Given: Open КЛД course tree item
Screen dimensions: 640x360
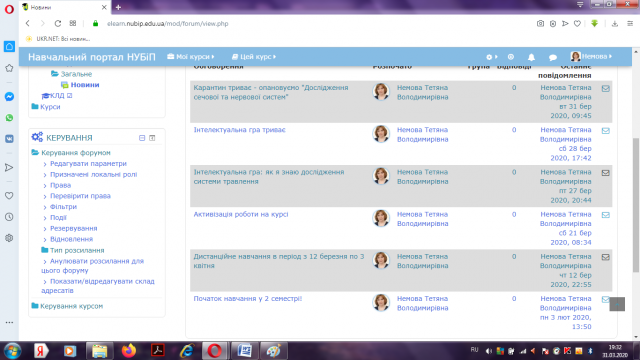Looking at the screenshot, I should click(57, 96).
